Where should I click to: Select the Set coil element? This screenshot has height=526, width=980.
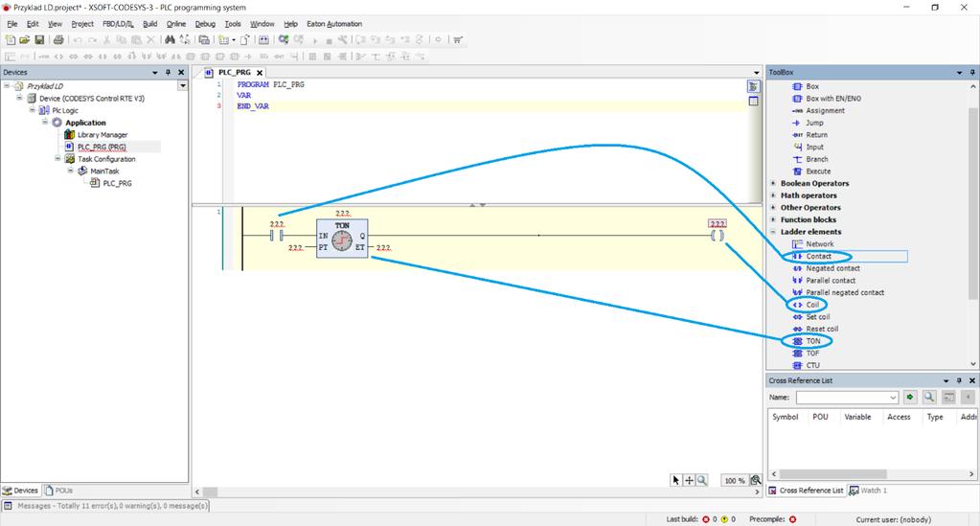pyautogui.click(x=811, y=317)
